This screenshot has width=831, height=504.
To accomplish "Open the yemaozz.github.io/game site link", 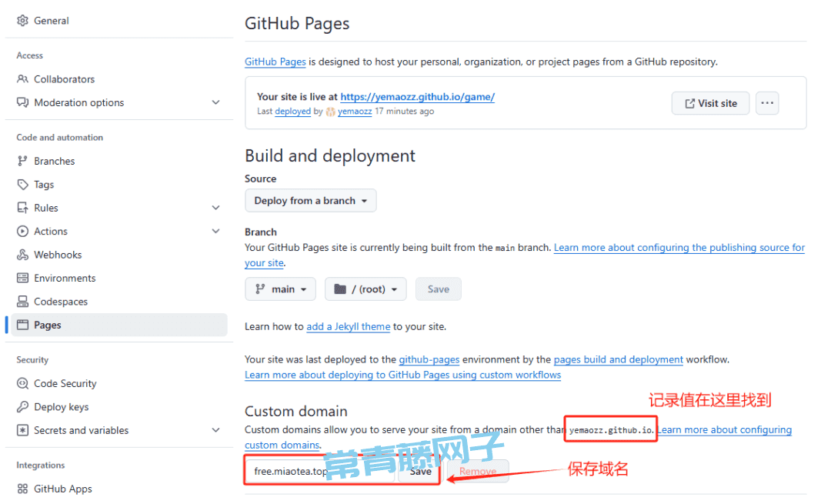I will [417, 96].
